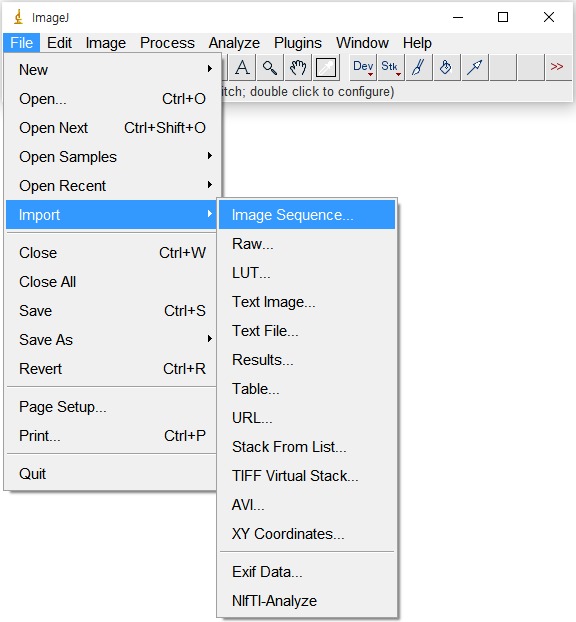The width and height of the screenshot is (576, 622).
Task: Choose Open... from File menu
Action: pos(112,99)
